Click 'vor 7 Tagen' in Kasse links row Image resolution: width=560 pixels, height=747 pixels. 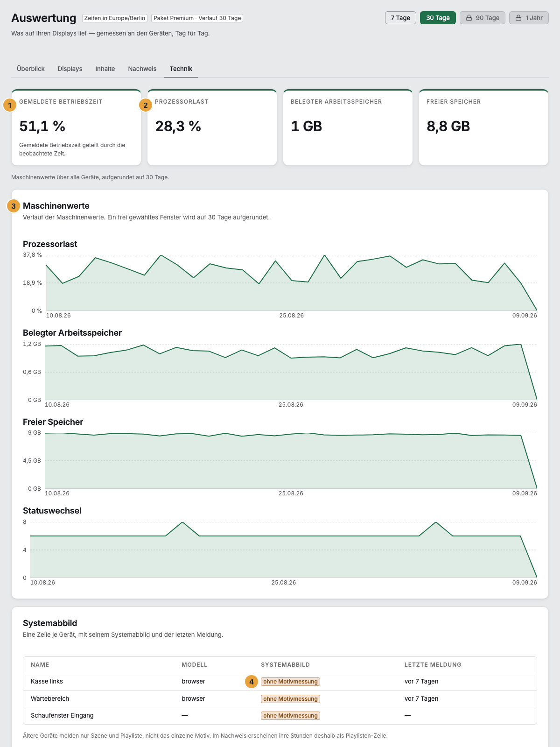pyautogui.click(x=421, y=682)
